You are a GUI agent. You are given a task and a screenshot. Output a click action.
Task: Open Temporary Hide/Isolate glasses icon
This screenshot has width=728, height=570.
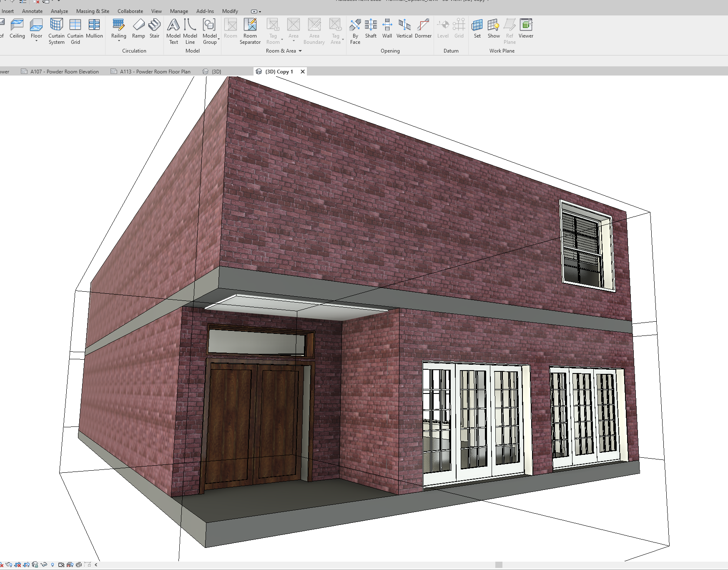pos(44,565)
